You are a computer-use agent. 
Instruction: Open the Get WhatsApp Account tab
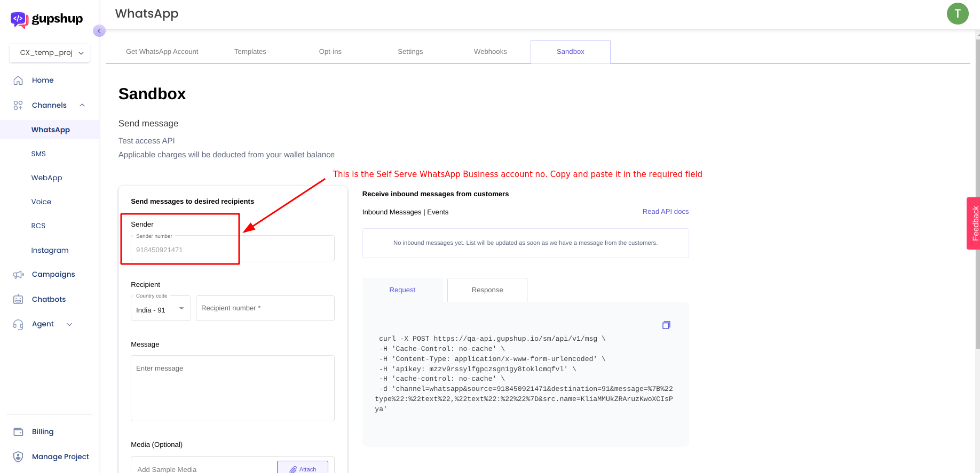pyautogui.click(x=162, y=52)
